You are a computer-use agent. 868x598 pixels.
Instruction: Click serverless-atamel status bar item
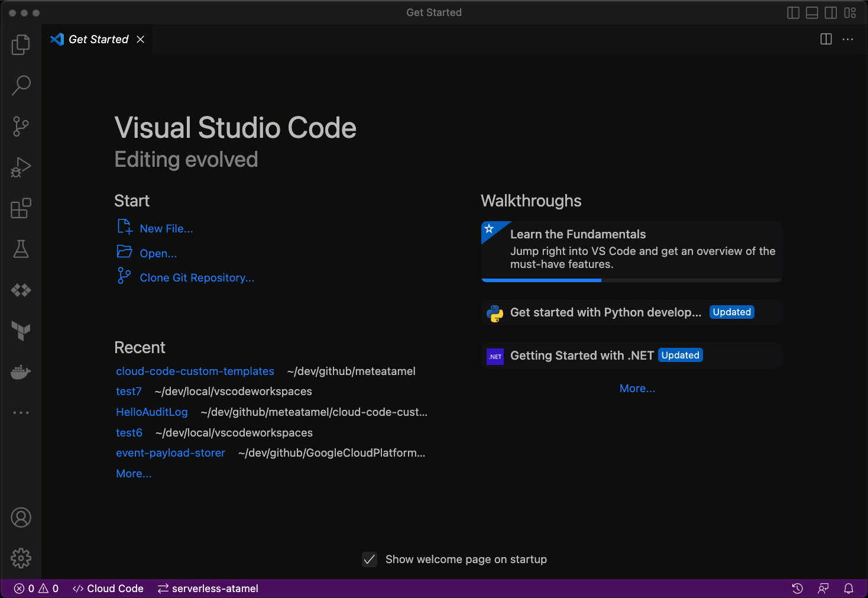(x=208, y=589)
